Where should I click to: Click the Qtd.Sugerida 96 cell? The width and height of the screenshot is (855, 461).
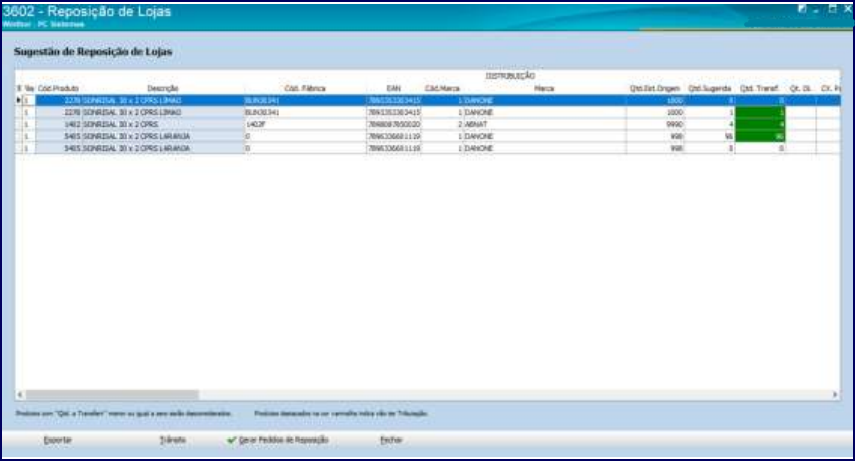pyautogui.click(x=709, y=136)
